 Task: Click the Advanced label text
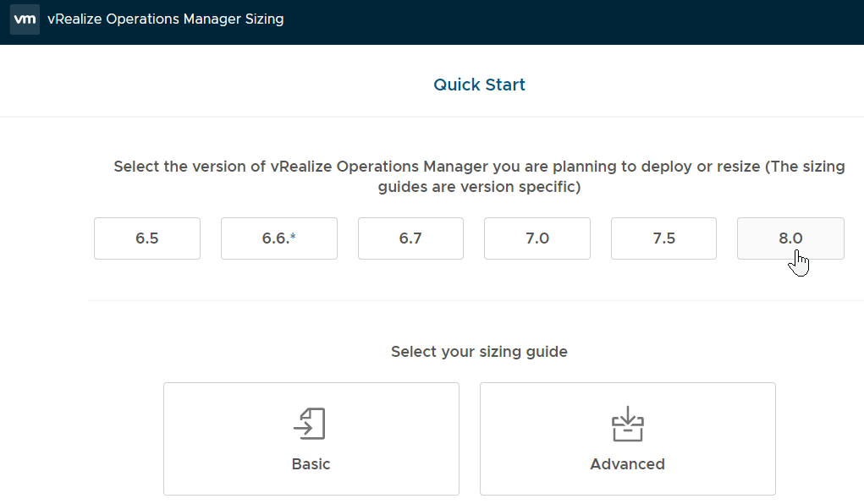pos(627,464)
